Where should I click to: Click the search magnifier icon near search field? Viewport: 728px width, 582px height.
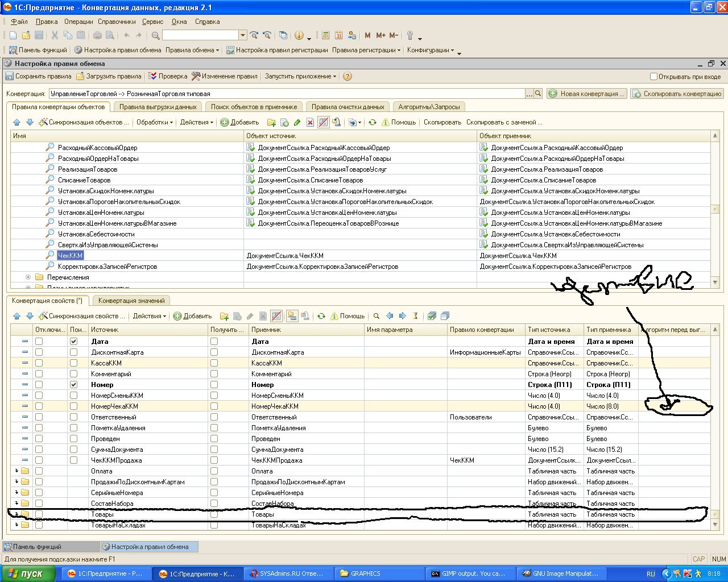coord(155,35)
